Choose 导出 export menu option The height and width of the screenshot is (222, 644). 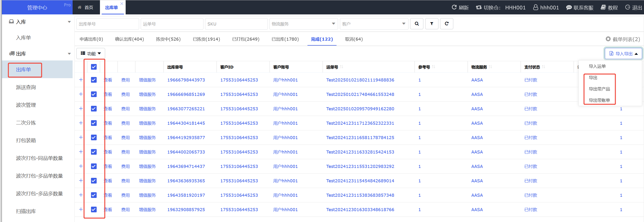point(593,78)
